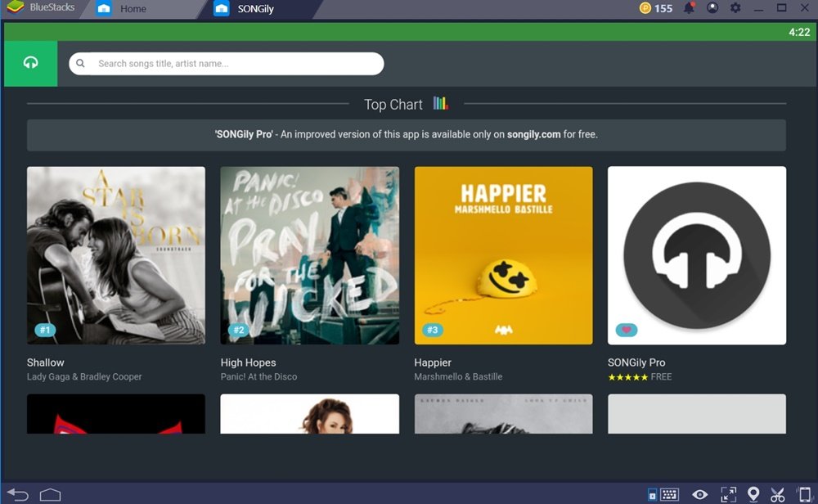Open the scissors screenshot tool
The height and width of the screenshot is (504, 818).
coord(777,494)
